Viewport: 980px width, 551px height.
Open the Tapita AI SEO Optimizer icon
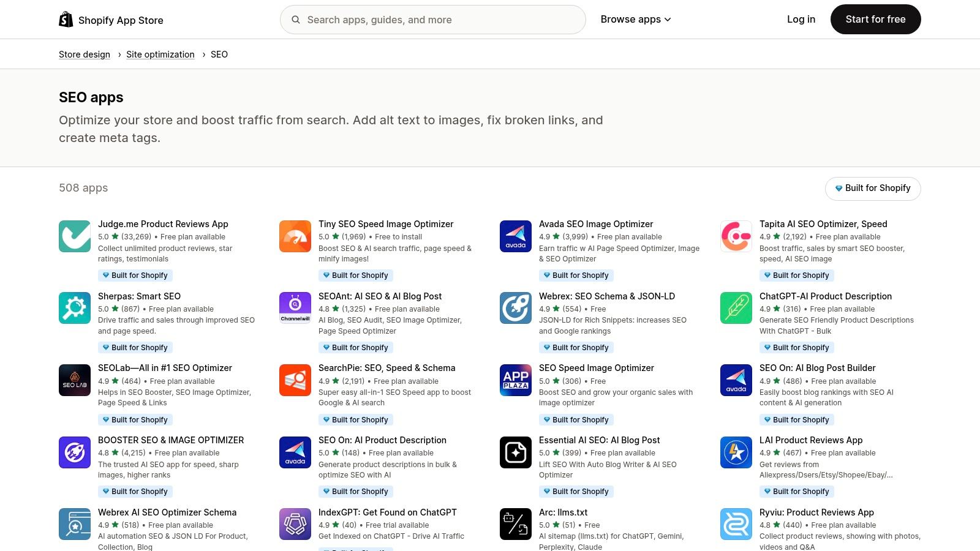pyautogui.click(x=736, y=236)
